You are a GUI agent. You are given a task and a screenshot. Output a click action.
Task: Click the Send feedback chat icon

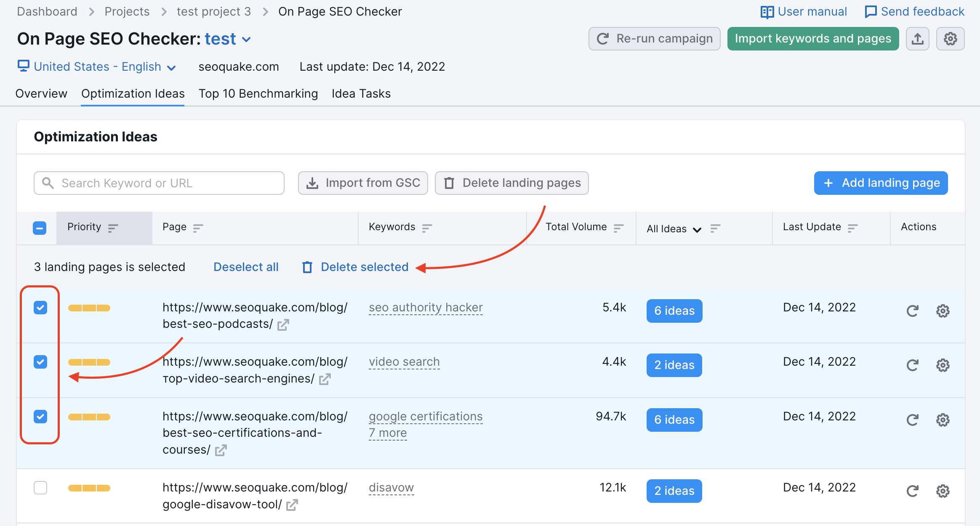tap(870, 12)
